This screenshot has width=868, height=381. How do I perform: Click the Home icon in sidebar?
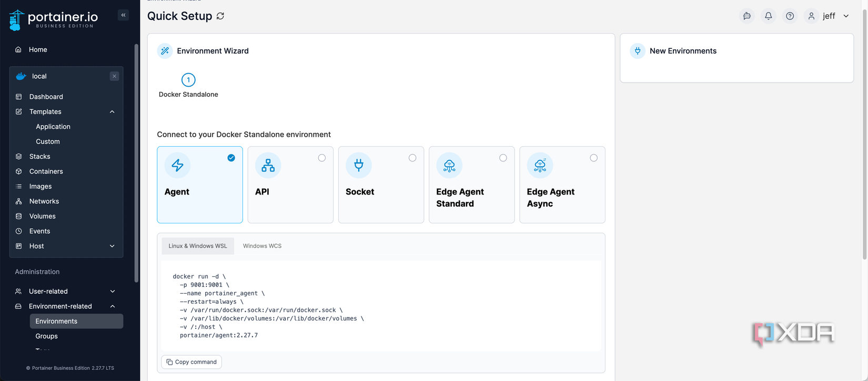click(18, 49)
